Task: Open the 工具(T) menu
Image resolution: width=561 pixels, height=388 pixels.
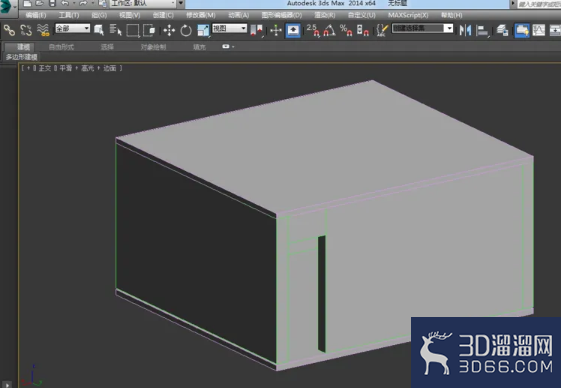Action: 69,15
